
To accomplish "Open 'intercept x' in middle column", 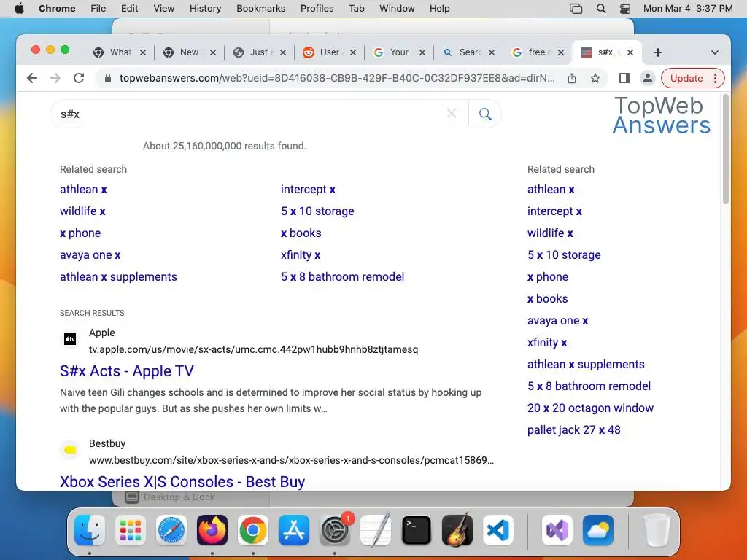I will pyautogui.click(x=308, y=190).
